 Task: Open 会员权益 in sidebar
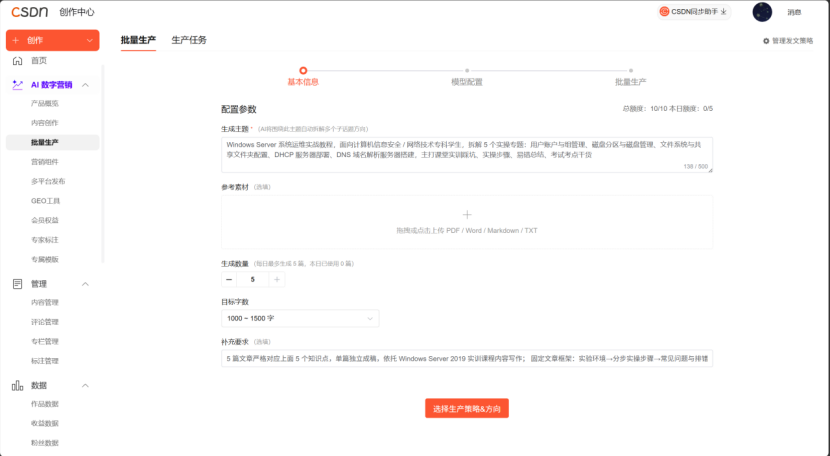click(44, 220)
